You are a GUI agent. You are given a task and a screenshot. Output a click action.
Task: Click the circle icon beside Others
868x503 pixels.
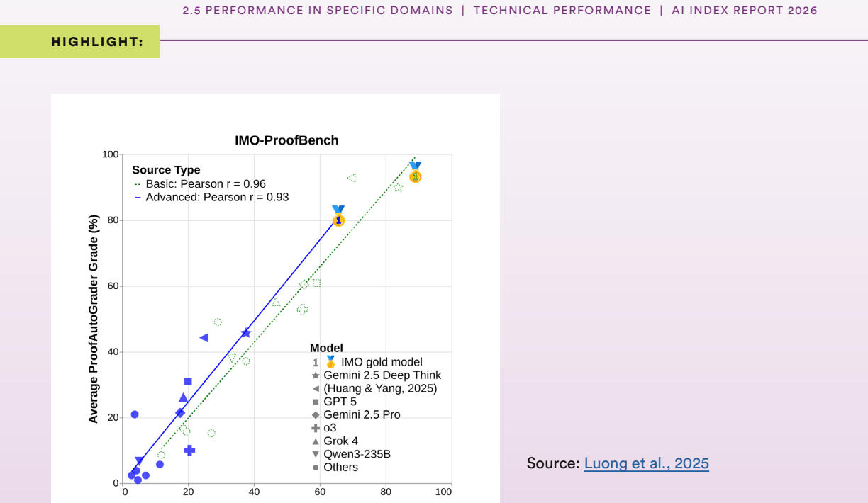(x=316, y=468)
